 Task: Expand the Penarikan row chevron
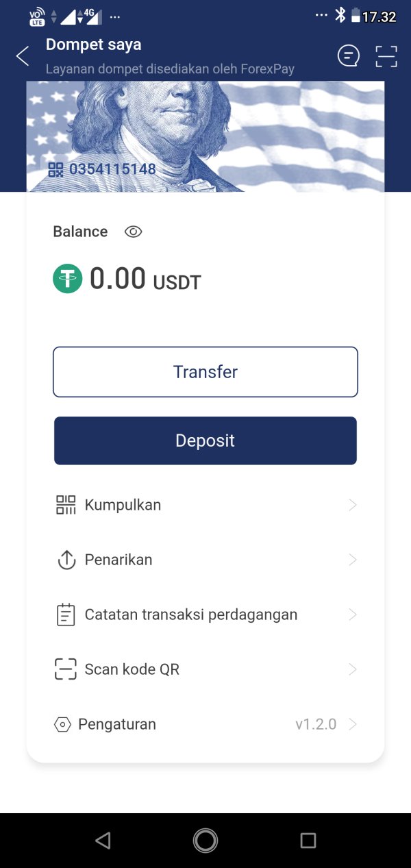353,560
